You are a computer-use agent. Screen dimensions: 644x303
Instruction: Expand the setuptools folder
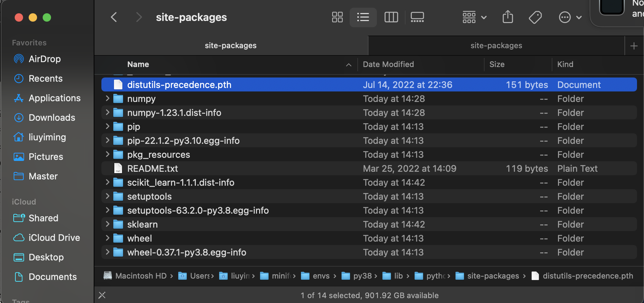click(x=108, y=197)
